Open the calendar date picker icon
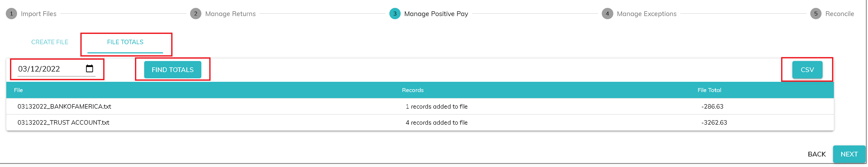Screen dimensions: 868x167 point(89,69)
